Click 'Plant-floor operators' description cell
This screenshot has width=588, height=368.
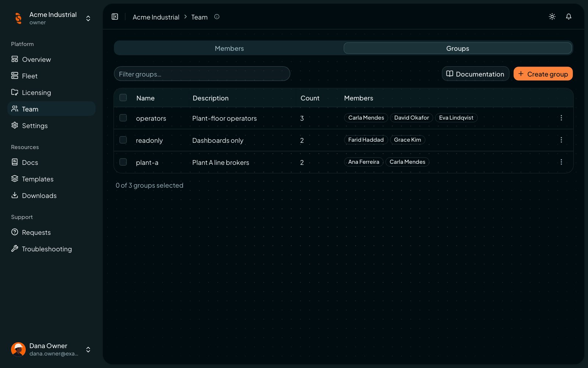point(225,118)
